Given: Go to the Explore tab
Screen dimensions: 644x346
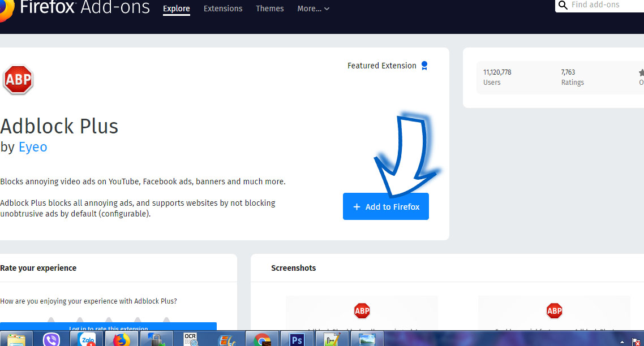Looking at the screenshot, I should 176,8.
